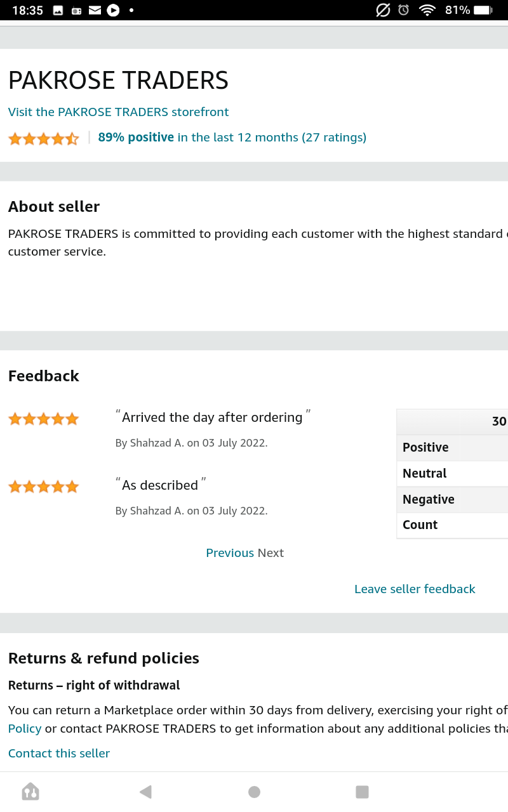The height and width of the screenshot is (812, 508).
Task: Tap the image notification icon
Action: click(x=58, y=10)
